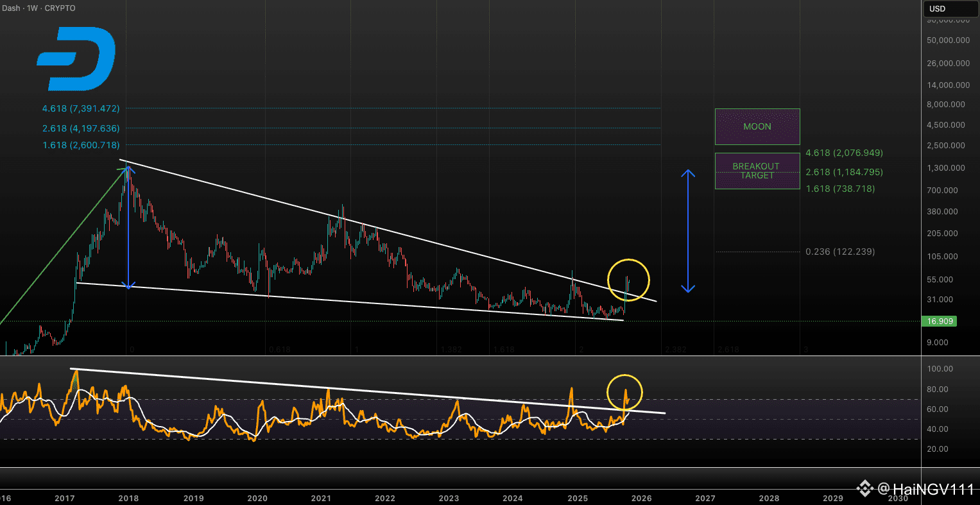The image size is (980, 505).
Task: Click the MOON target box
Action: click(x=757, y=126)
